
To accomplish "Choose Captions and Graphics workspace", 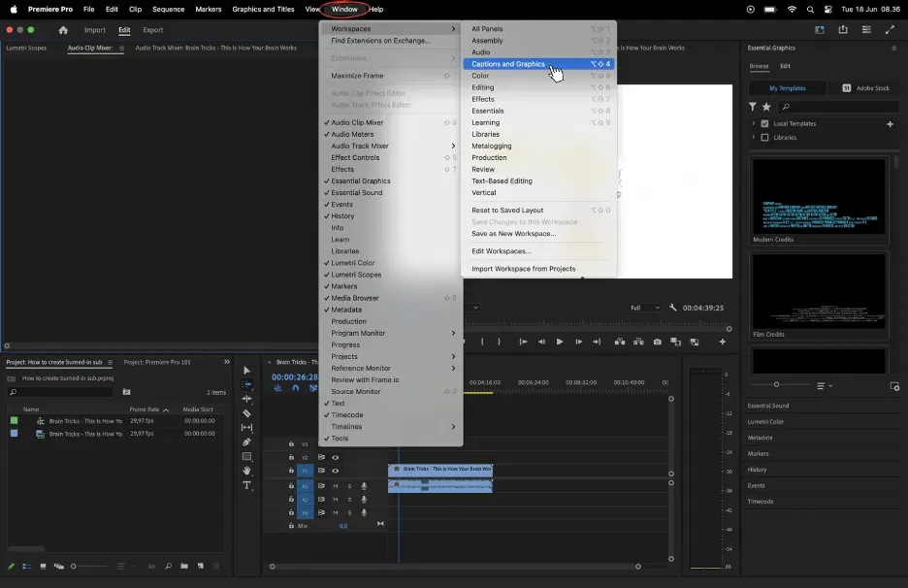I will 538,64.
